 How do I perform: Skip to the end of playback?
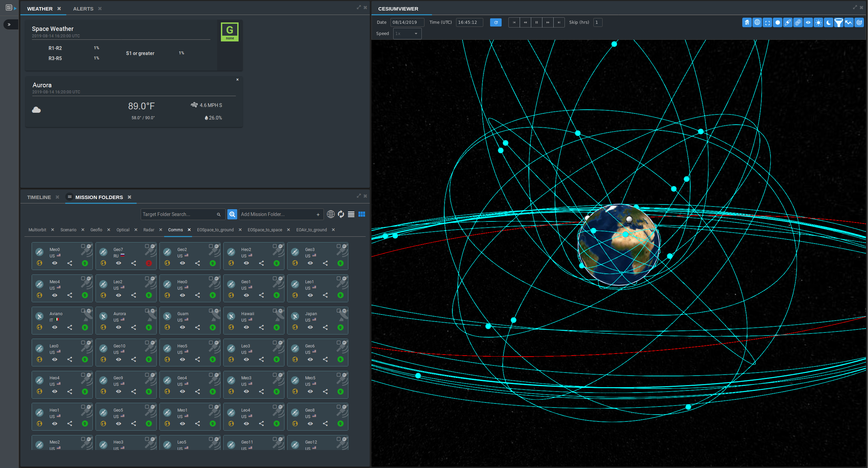[x=559, y=22]
